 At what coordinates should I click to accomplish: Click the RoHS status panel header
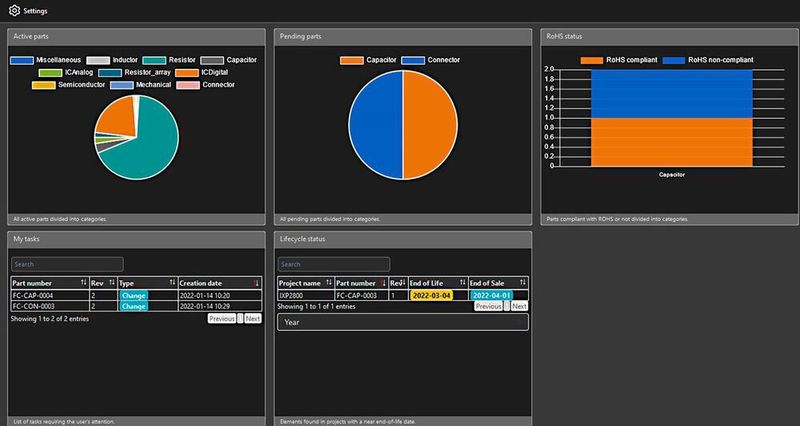(x=669, y=37)
